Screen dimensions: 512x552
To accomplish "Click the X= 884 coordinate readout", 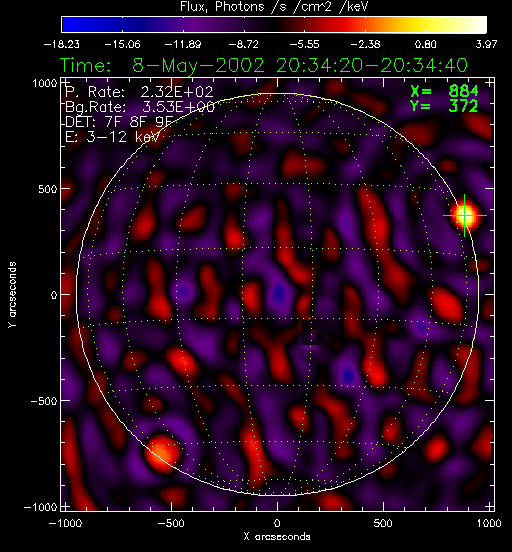I will (x=445, y=91).
